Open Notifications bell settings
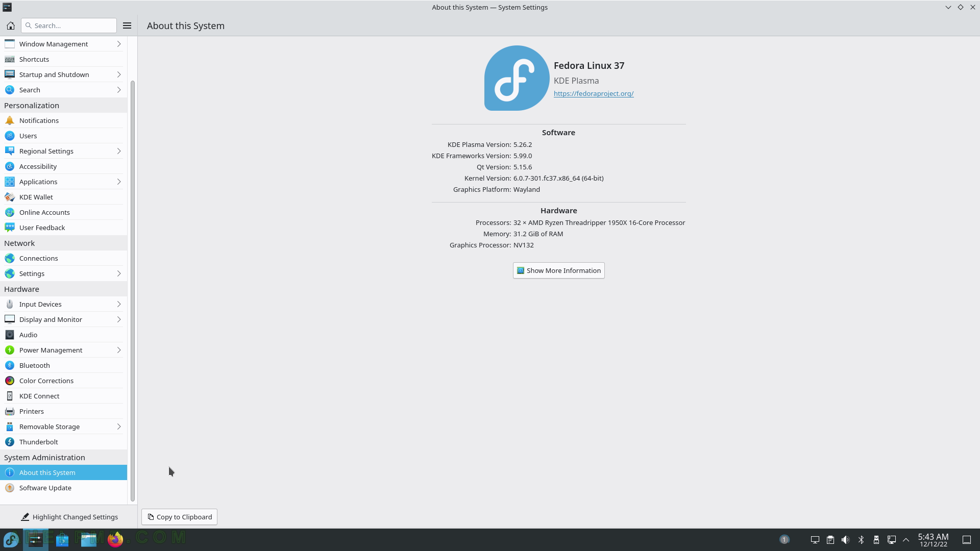 pos(63,120)
